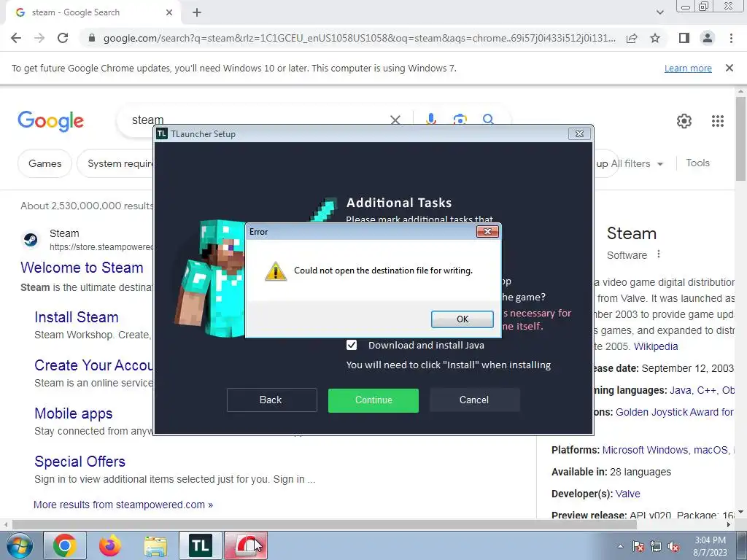Open Welcome to Steam result
Viewport: 747px width, 560px height.
[x=82, y=268]
